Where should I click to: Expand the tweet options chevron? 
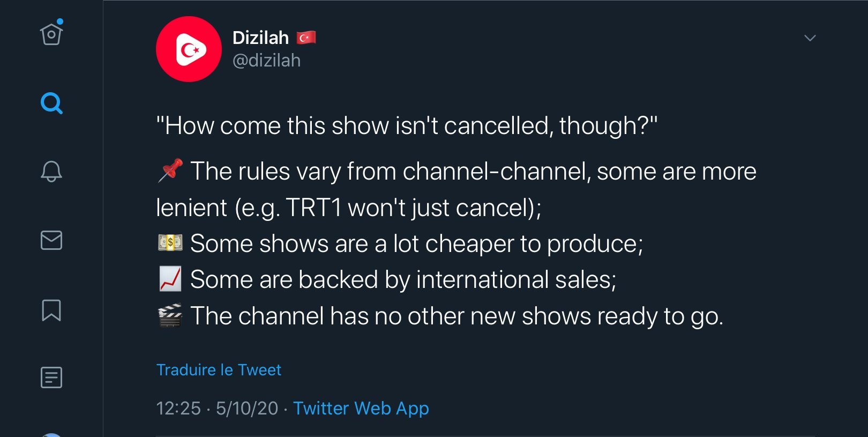(x=810, y=38)
